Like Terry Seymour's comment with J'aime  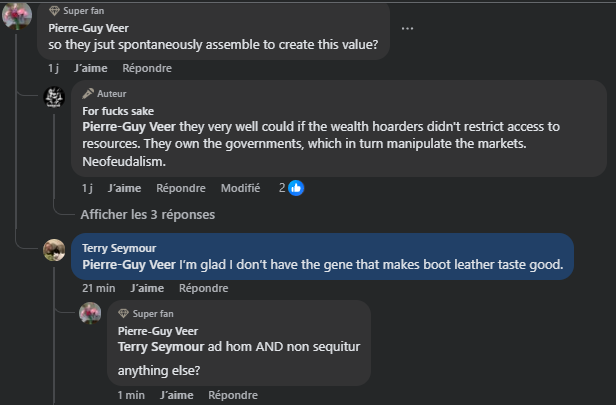pyautogui.click(x=147, y=288)
